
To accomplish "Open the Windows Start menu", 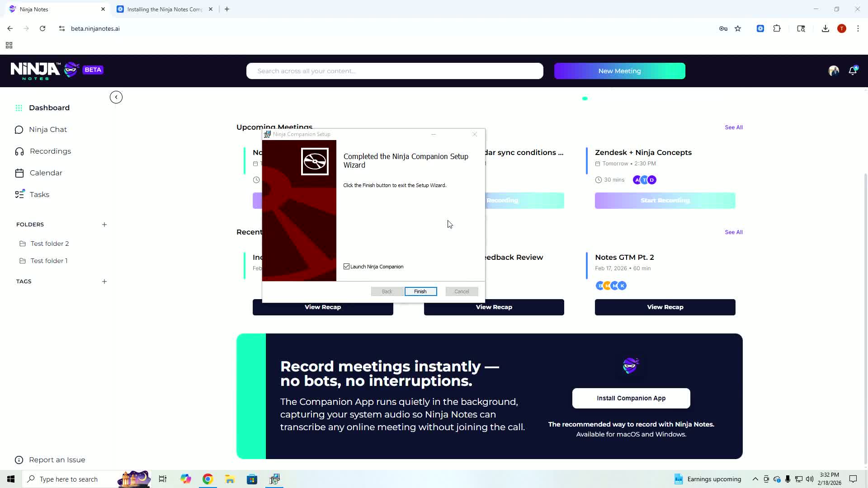I will (11, 479).
